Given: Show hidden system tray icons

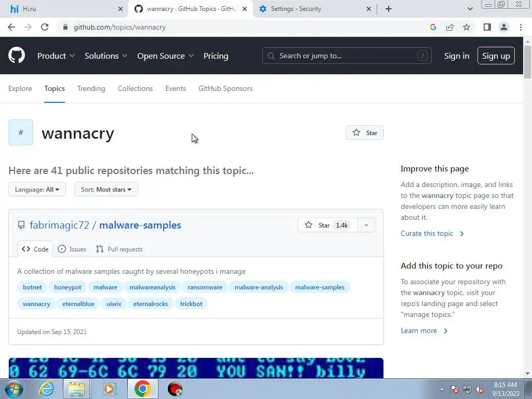Looking at the screenshot, I should (442, 389).
